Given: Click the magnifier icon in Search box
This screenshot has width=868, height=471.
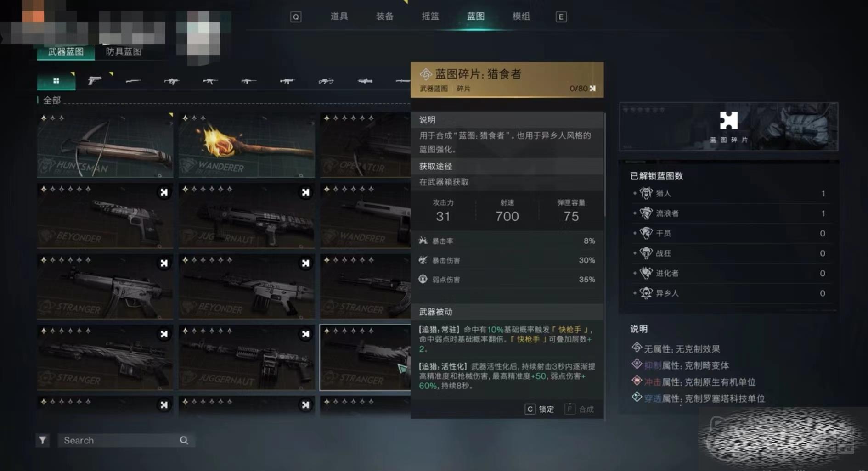Looking at the screenshot, I should tap(184, 440).
